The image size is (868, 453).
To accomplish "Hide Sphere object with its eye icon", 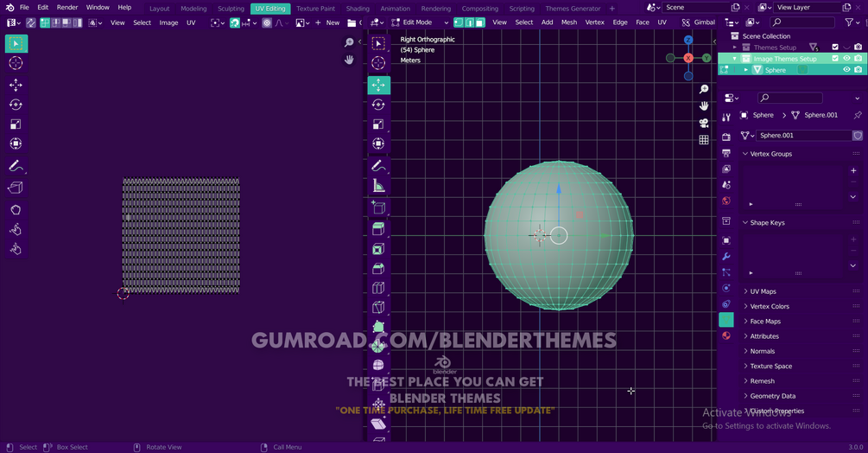I will pos(846,70).
